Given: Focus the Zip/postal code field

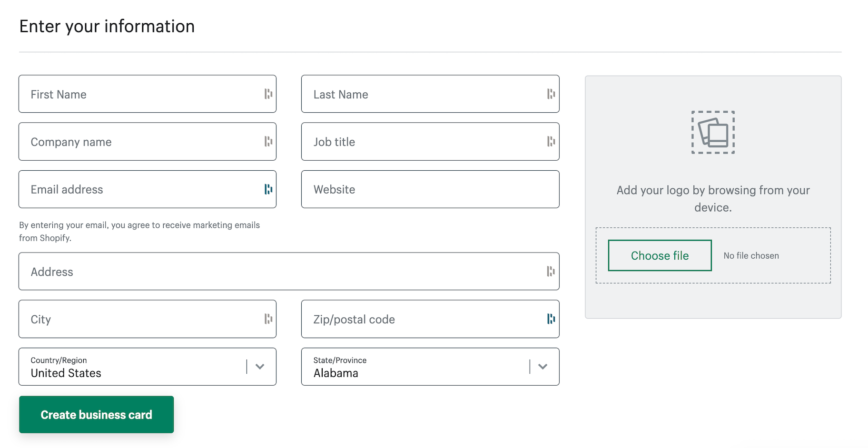Looking at the screenshot, I should (x=424, y=319).
